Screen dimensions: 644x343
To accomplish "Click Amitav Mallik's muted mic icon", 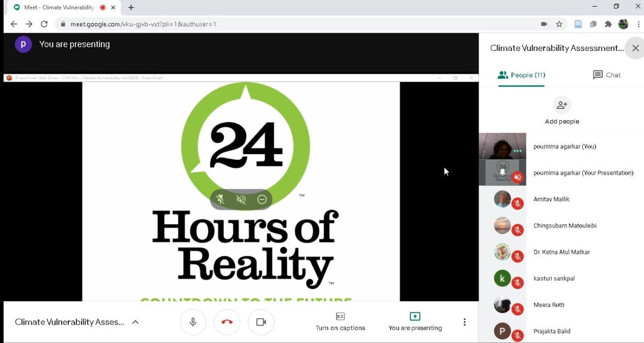I will (x=517, y=204).
